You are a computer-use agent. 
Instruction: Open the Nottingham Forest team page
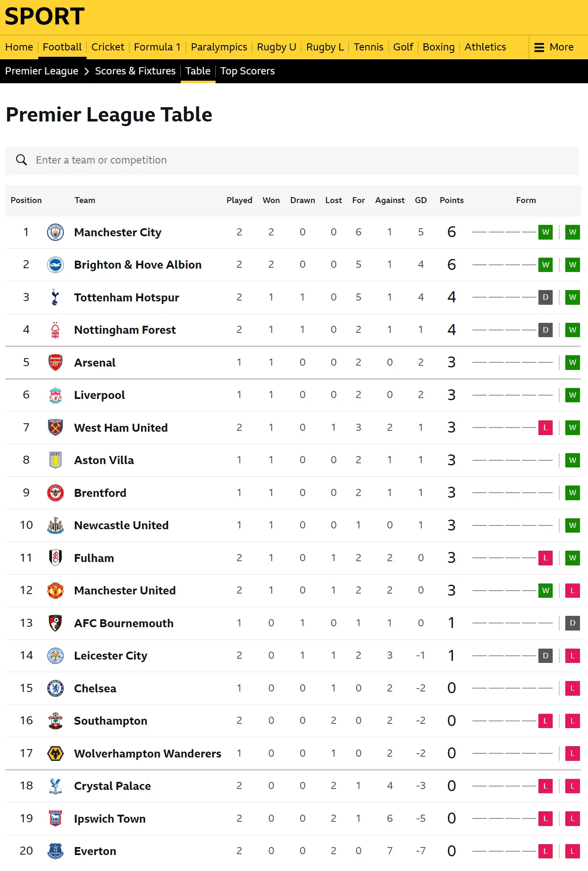(125, 330)
